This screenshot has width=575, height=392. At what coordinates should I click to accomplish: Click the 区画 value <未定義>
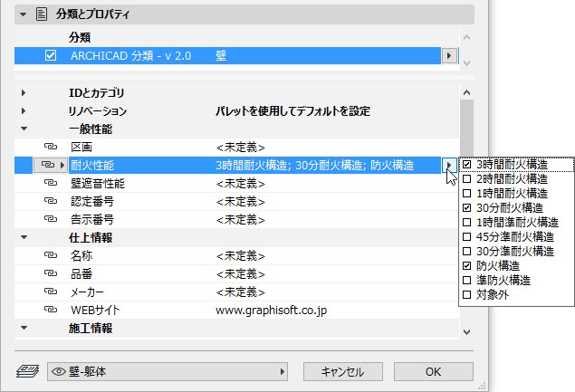tap(241, 148)
